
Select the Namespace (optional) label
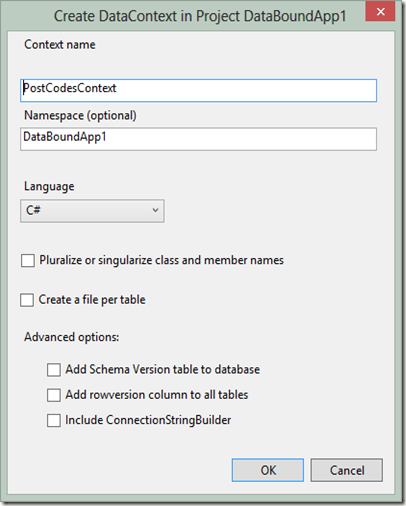pyautogui.click(x=80, y=116)
